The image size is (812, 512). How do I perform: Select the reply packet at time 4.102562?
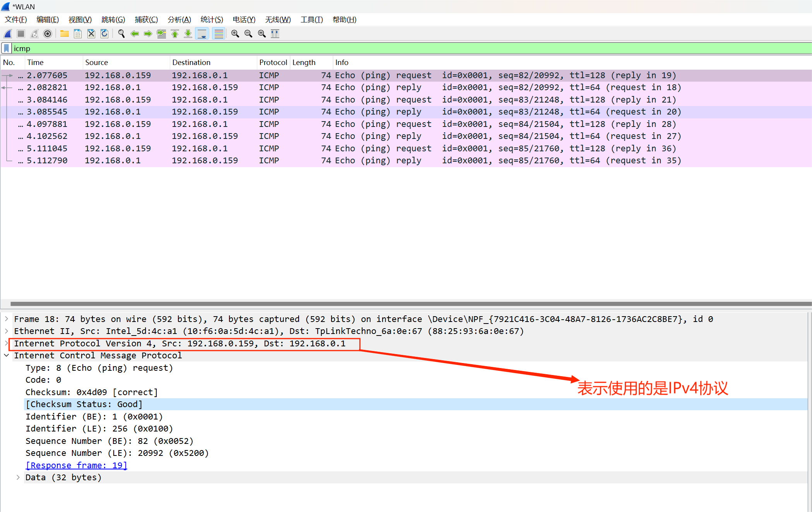(406, 136)
